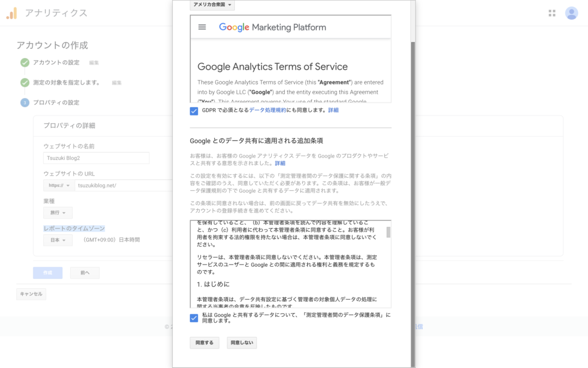Click the (GMT+09:00) 日本時間 text
The image size is (588, 368).
click(x=112, y=240)
